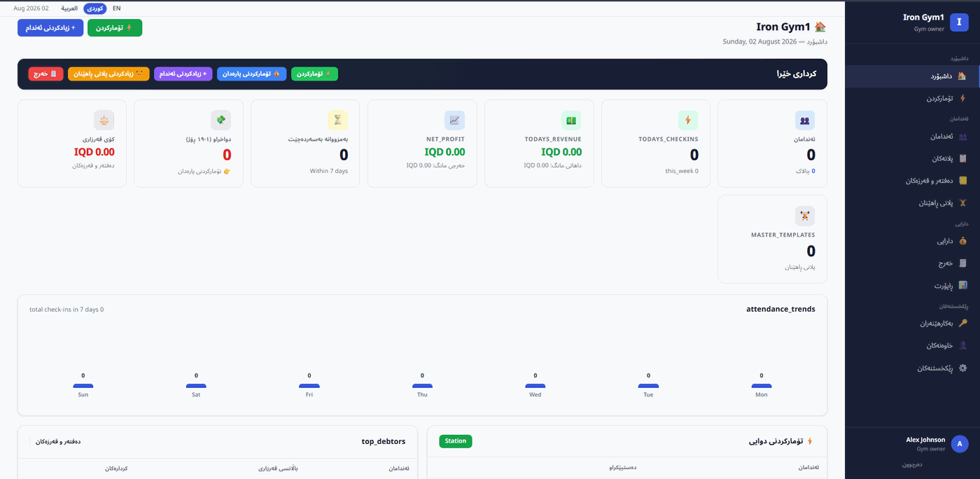This screenshot has height=479, width=980.
Task: Open دارایی finance in the sidebar
Action: pyautogui.click(x=912, y=241)
